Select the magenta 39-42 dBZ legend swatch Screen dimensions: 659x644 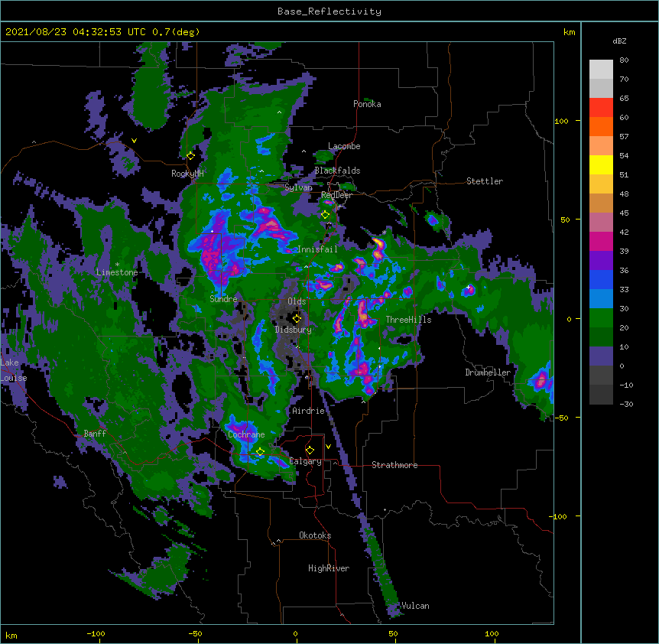601,241
